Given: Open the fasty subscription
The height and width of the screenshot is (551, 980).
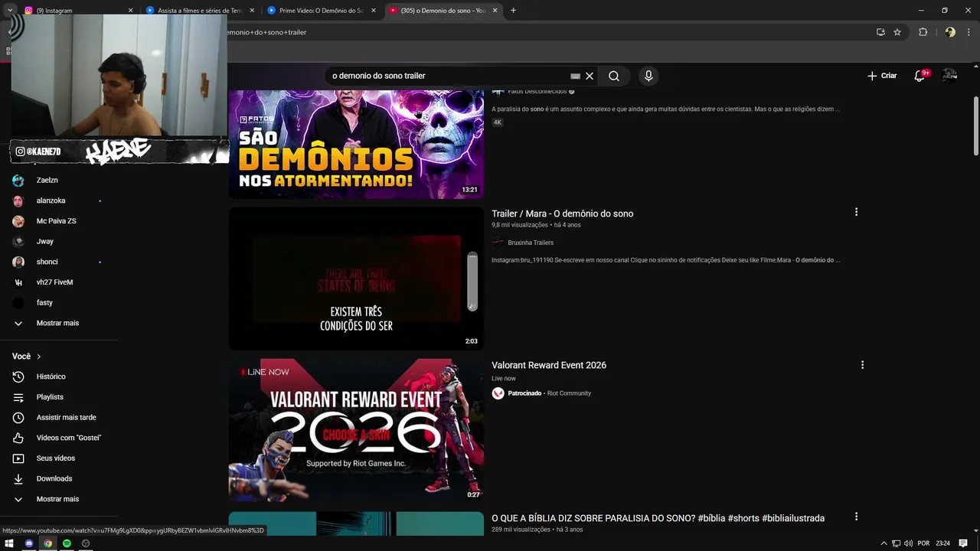Looking at the screenshot, I should [x=44, y=302].
